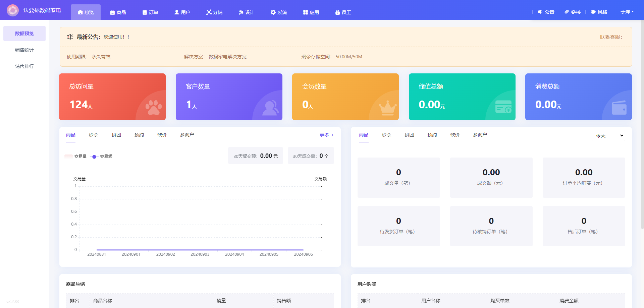Click the speaker icon beside 公告 in header
This screenshot has width=644, height=308.
click(x=540, y=12)
